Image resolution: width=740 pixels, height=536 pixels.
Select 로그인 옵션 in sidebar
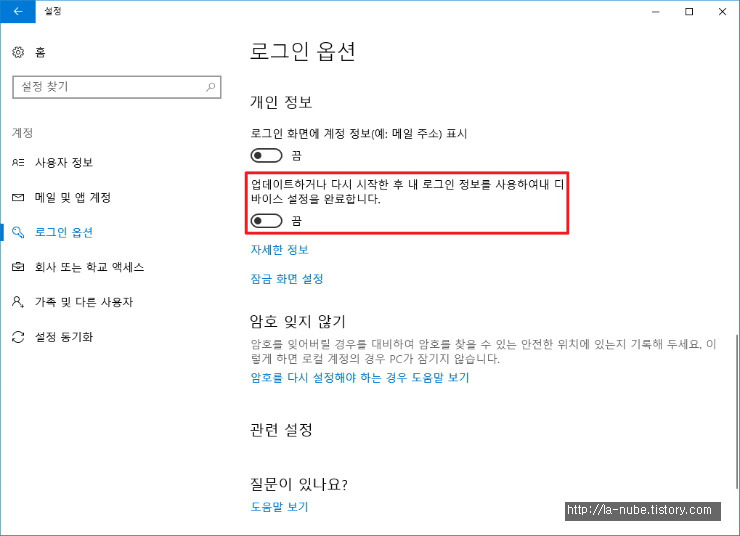tap(64, 232)
